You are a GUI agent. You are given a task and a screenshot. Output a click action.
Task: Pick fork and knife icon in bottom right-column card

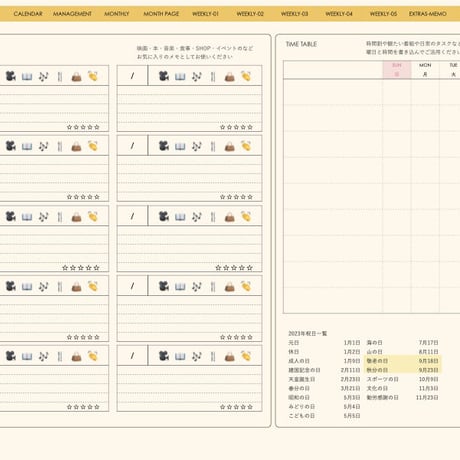click(213, 356)
